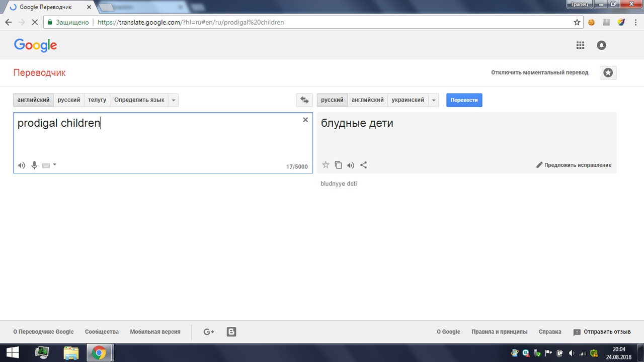This screenshot has width=644, height=362.
Task: Star the translation to save it
Action: click(x=326, y=165)
